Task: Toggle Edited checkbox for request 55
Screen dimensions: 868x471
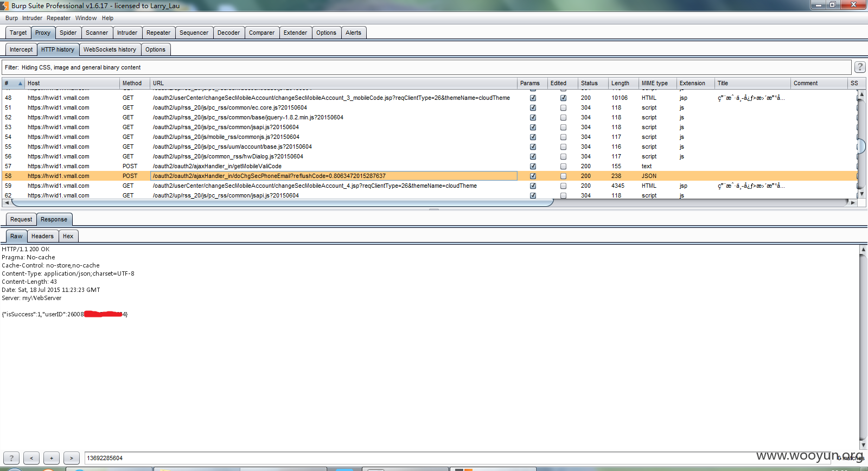Action: tap(563, 147)
